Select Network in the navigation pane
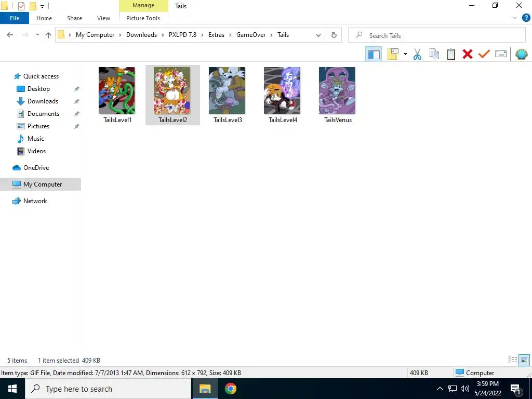 (35, 201)
